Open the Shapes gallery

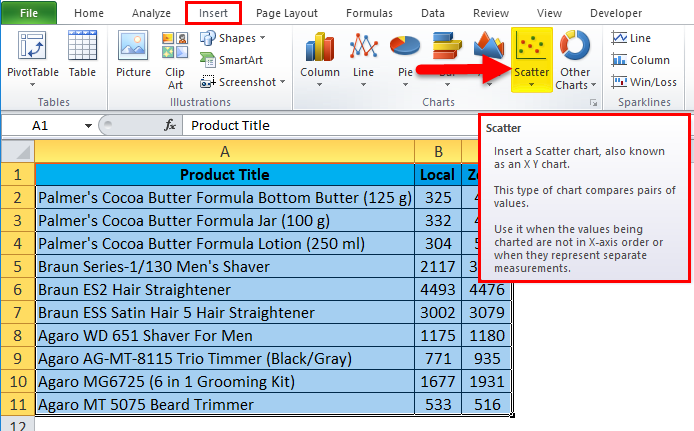(x=232, y=38)
